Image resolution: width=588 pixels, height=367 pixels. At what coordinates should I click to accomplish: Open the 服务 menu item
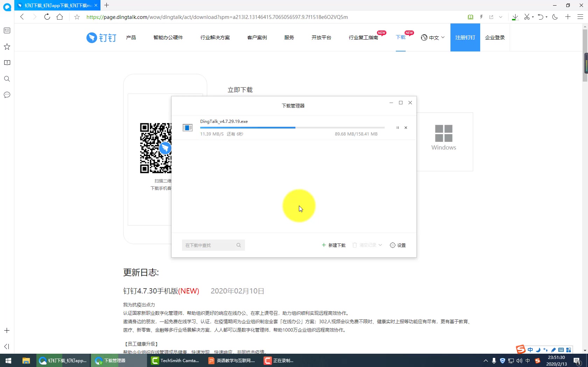coord(289,37)
